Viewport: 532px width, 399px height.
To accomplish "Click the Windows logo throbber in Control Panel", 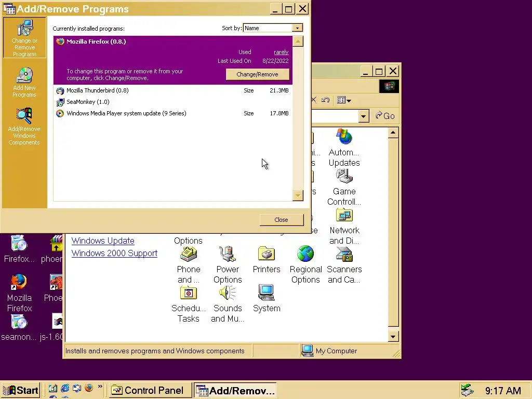I will [x=389, y=86].
